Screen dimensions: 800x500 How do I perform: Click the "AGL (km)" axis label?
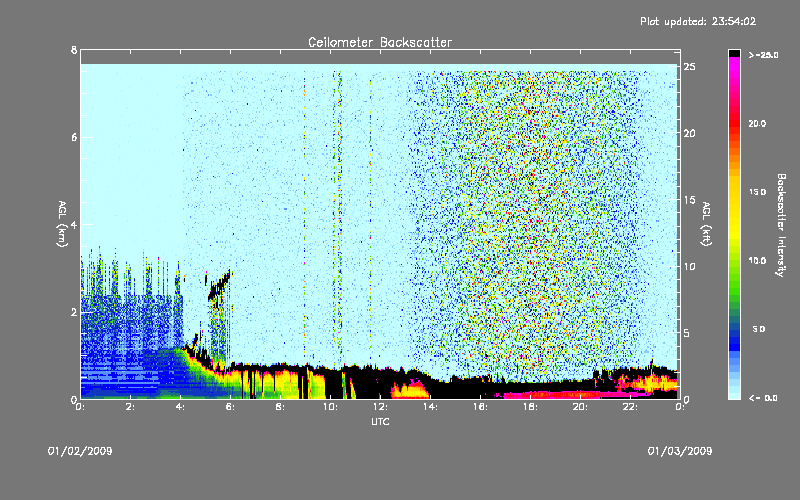(62, 224)
